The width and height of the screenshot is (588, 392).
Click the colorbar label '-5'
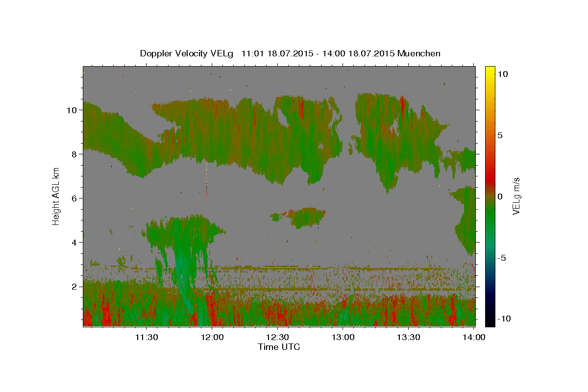[503, 257]
